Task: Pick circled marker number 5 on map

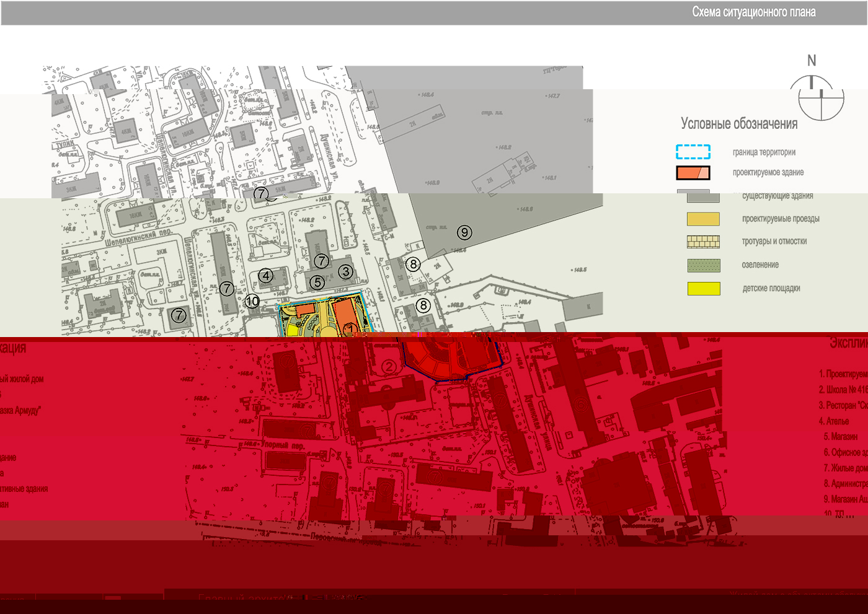Action: point(317,283)
